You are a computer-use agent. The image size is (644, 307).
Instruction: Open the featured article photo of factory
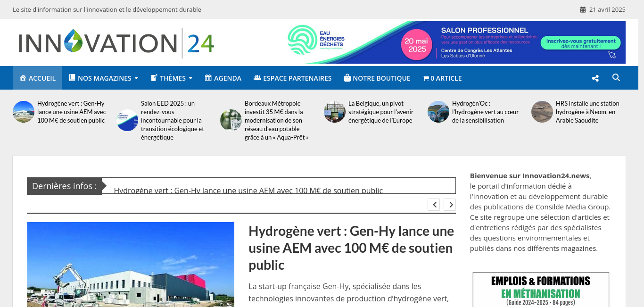click(131, 265)
